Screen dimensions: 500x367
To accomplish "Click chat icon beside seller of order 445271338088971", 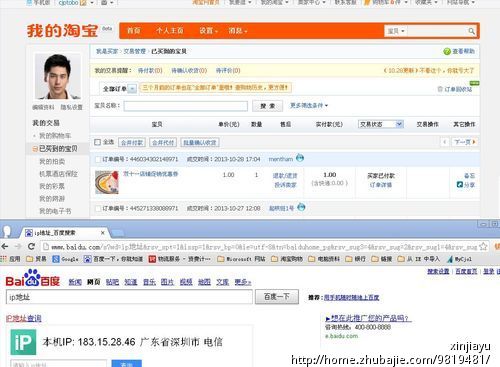I will [301, 207].
